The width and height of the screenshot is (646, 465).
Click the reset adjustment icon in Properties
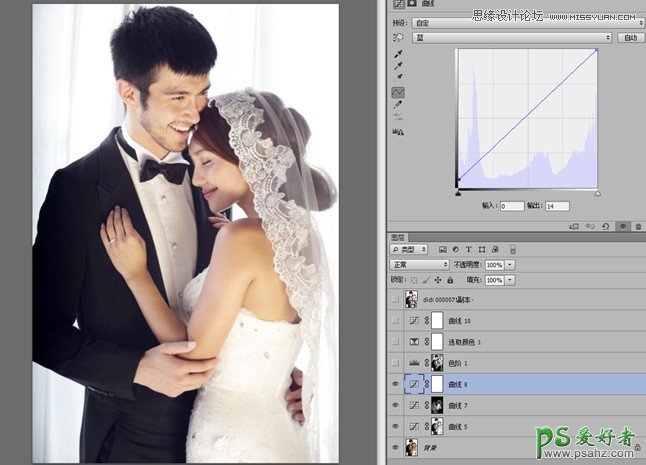coord(607,227)
